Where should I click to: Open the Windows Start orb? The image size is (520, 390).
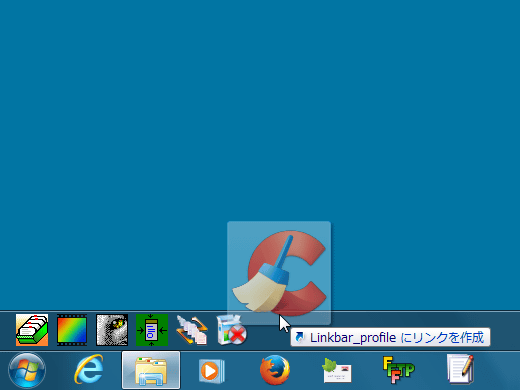point(27,370)
